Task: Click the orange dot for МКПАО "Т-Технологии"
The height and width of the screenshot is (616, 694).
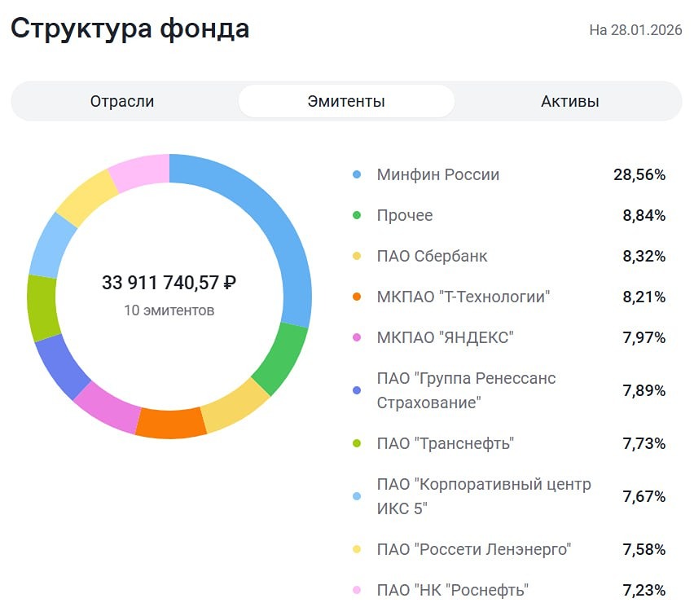Action: click(357, 297)
